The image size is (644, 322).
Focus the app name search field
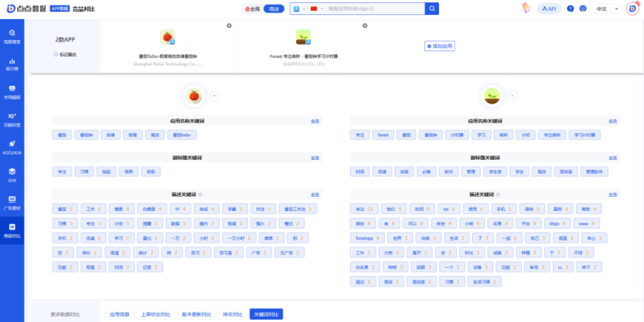pyautogui.click(x=373, y=9)
